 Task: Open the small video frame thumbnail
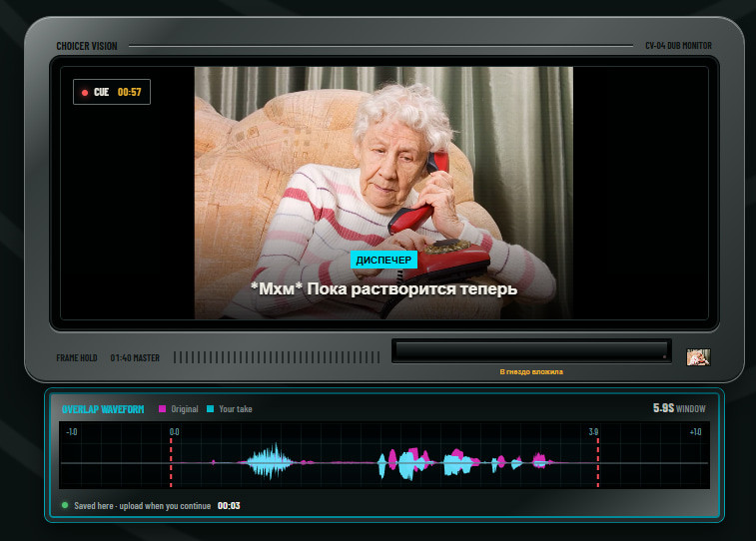[698, 357]
